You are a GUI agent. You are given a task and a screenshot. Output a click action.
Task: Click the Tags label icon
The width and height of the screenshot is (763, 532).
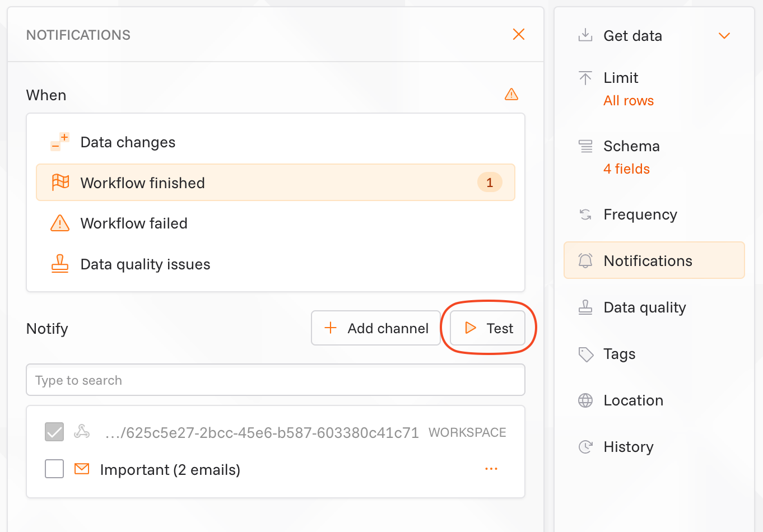(585, 354)
